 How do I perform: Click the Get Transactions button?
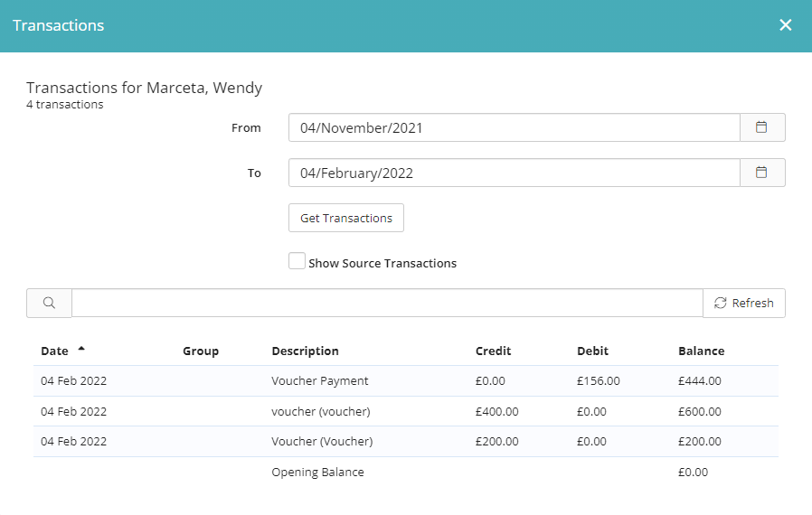[x=346, y=218]
